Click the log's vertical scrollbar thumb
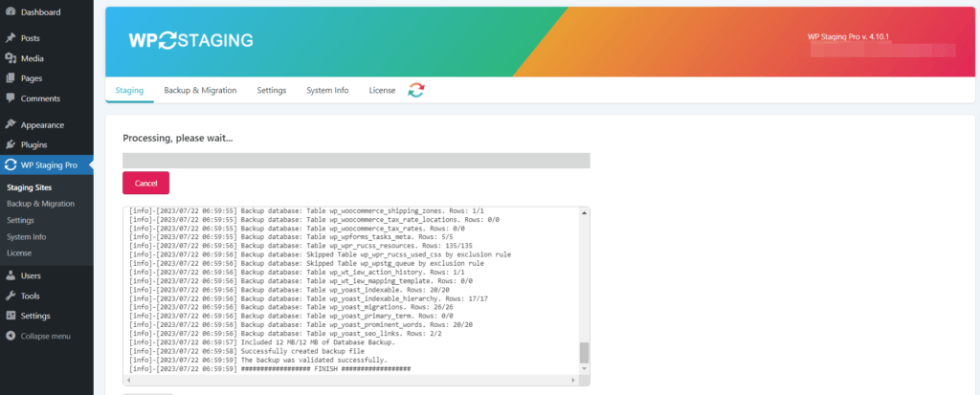 tap(585, 353)
